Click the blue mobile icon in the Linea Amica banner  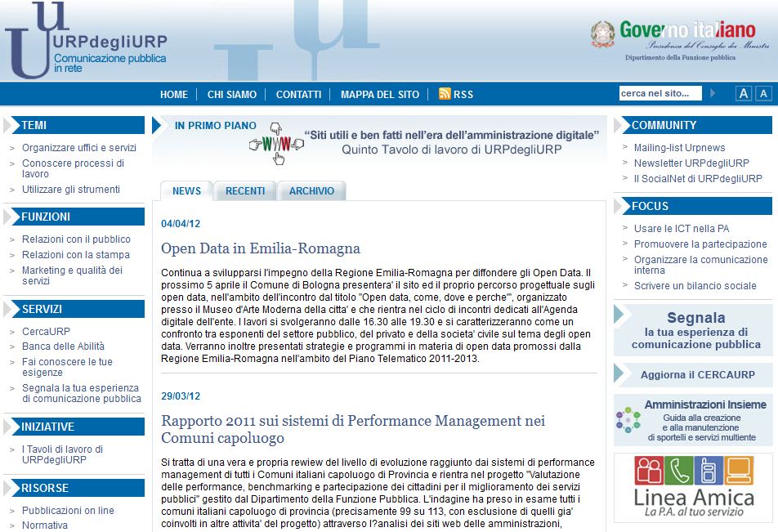click(708, 470)
